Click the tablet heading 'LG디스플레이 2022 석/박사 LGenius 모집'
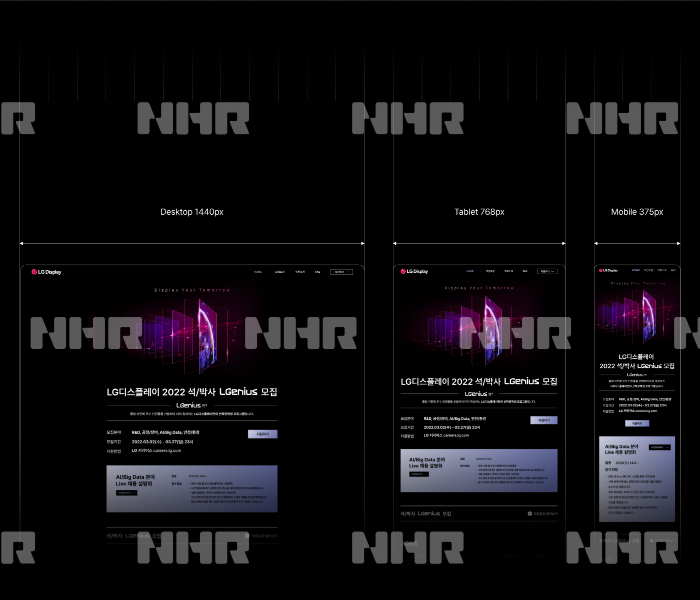This screenshot has width=700, height=600. [479, 381]
